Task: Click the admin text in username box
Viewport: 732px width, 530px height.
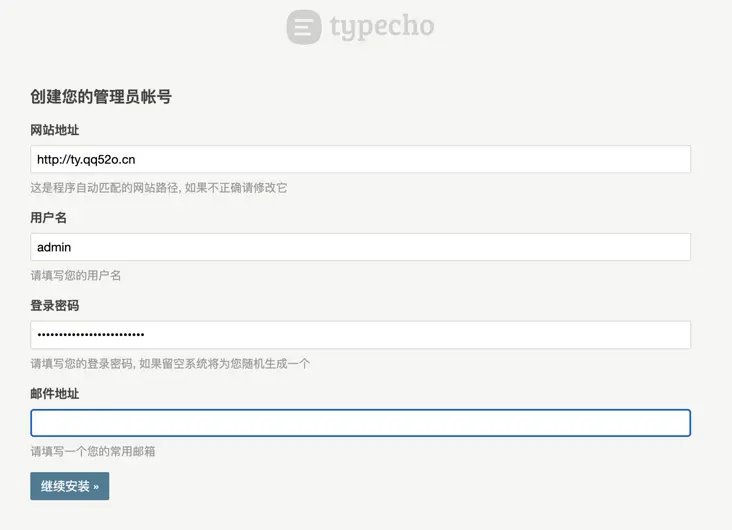Action: coord(54,247)
